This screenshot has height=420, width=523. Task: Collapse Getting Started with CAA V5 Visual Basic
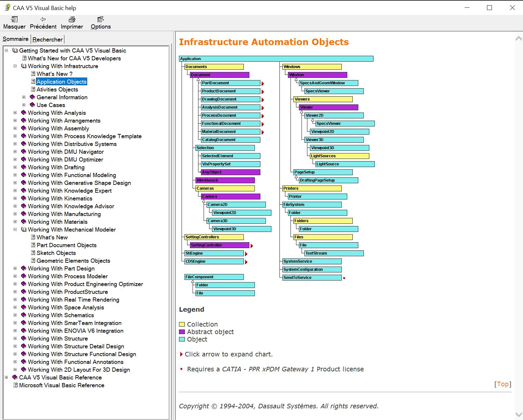click(6, 50)
